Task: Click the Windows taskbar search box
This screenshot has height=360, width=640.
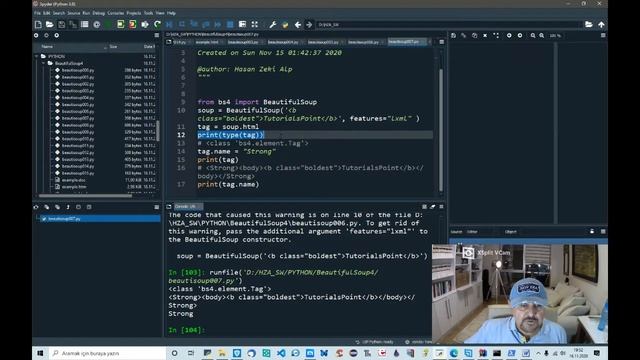Action: (x=107, y=353)
